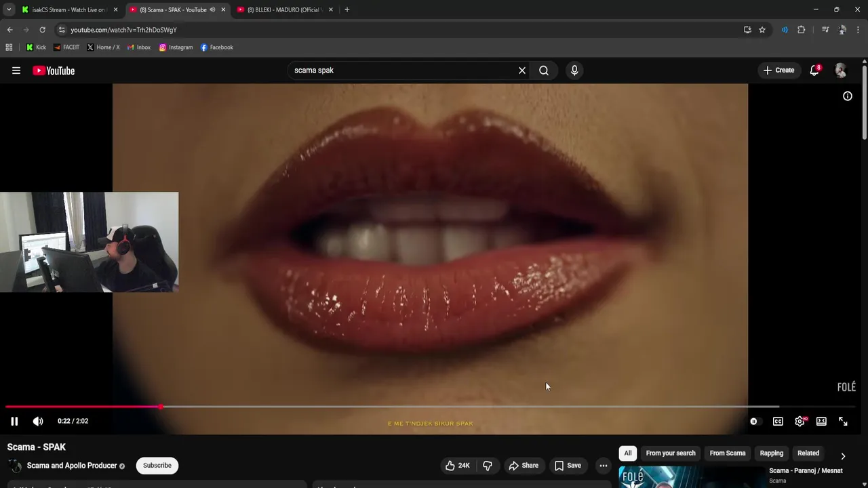Select the All filter chip
The image size is (868, 488).
coord(628,453)
